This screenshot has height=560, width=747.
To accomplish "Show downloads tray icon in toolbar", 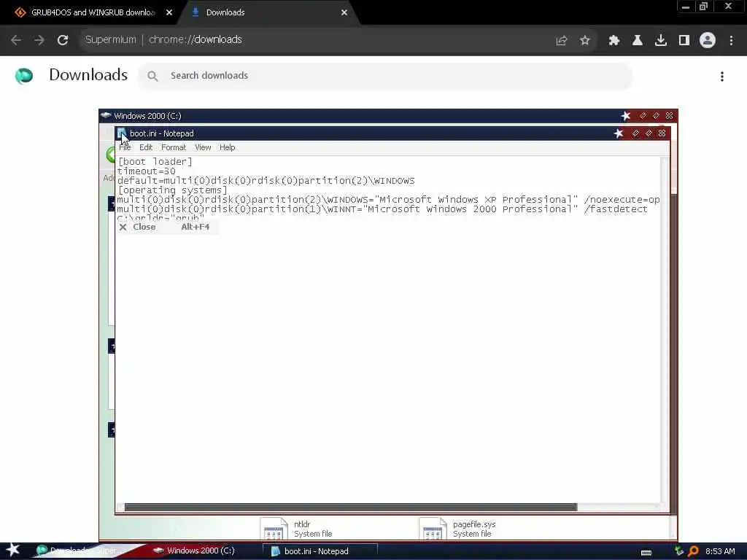I will [x=660, y=41].
